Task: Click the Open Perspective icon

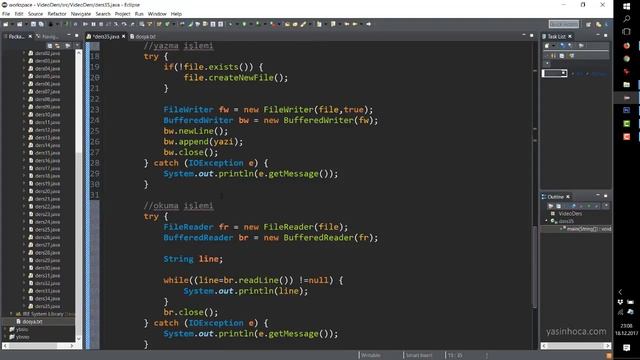Action: (588, 24)
